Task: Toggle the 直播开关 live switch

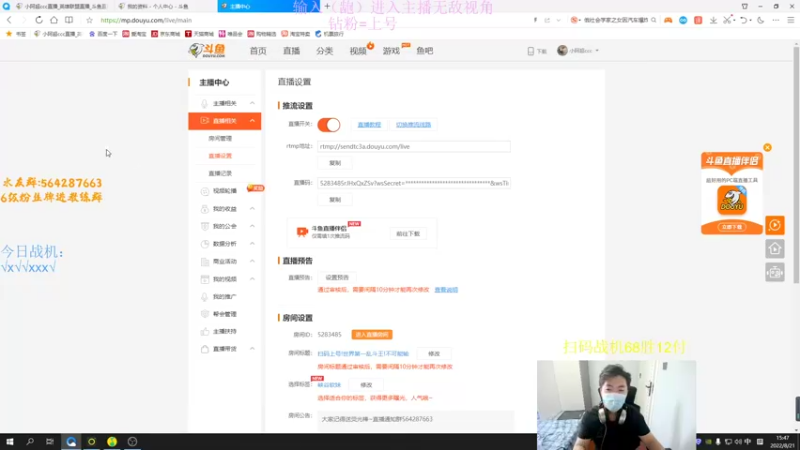Action: click(329, 124)
